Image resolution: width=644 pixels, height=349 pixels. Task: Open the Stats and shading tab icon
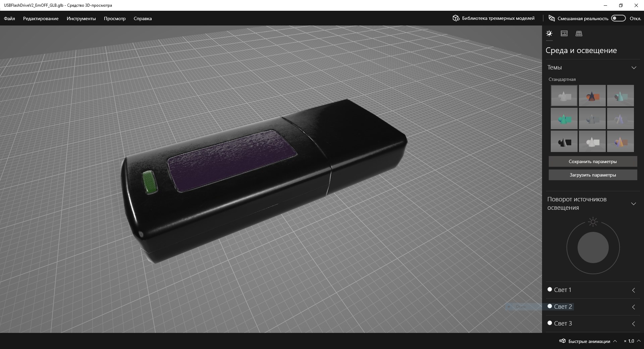pos(564,33)
